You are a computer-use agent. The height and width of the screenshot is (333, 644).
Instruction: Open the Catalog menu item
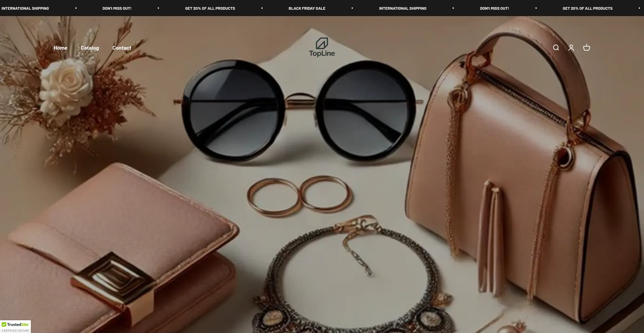pyautogui.click(x=90, y=48)
